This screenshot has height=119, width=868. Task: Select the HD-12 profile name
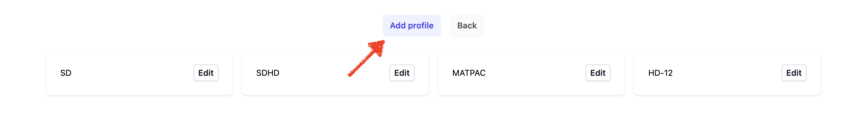660,73
